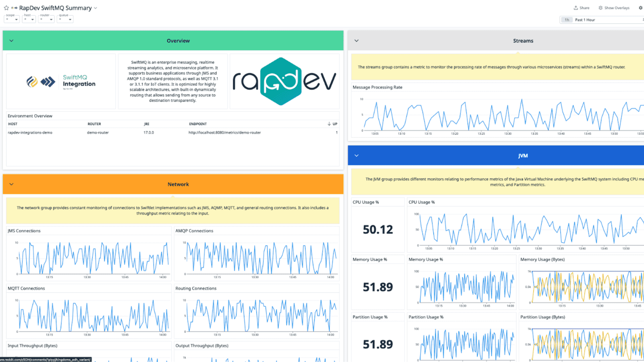Screen dimensions: 644x362
Task: Click the Show Overlays layers icon
Action: click(x=600, y=8)
